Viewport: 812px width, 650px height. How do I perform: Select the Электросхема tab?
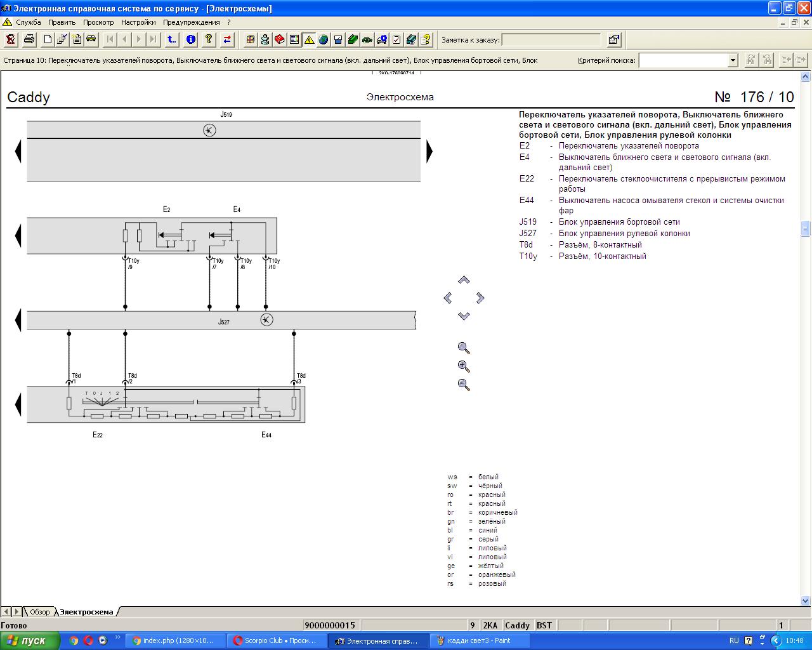86,612
